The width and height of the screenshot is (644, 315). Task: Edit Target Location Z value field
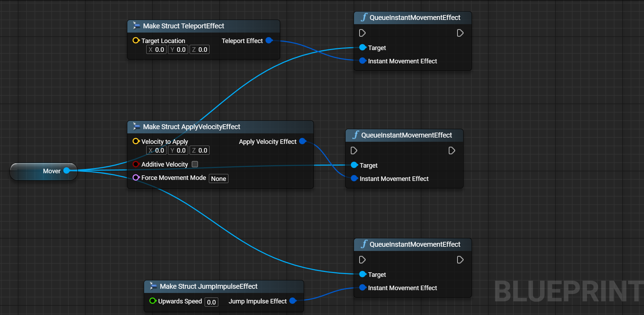200,49
